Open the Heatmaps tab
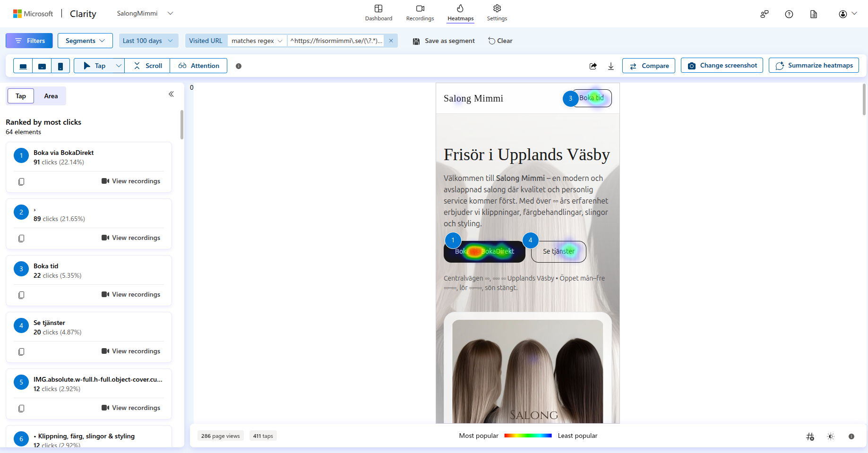Image resolution: width=868 pixels, height=453 pixels. pos(461,13)
